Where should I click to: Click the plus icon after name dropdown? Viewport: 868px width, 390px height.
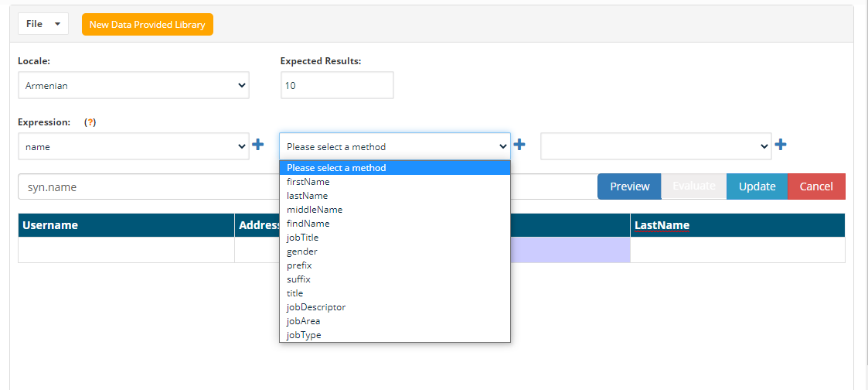[258, 145]
